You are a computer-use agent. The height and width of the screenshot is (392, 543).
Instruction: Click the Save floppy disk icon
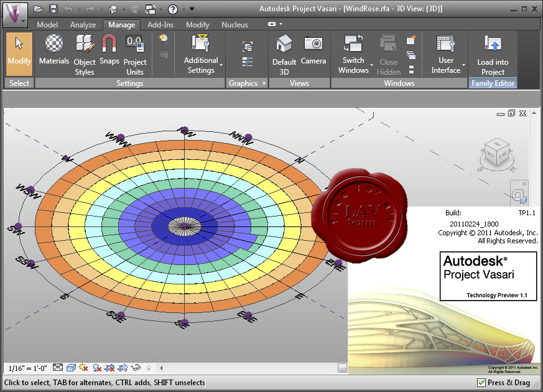point(53,9)
